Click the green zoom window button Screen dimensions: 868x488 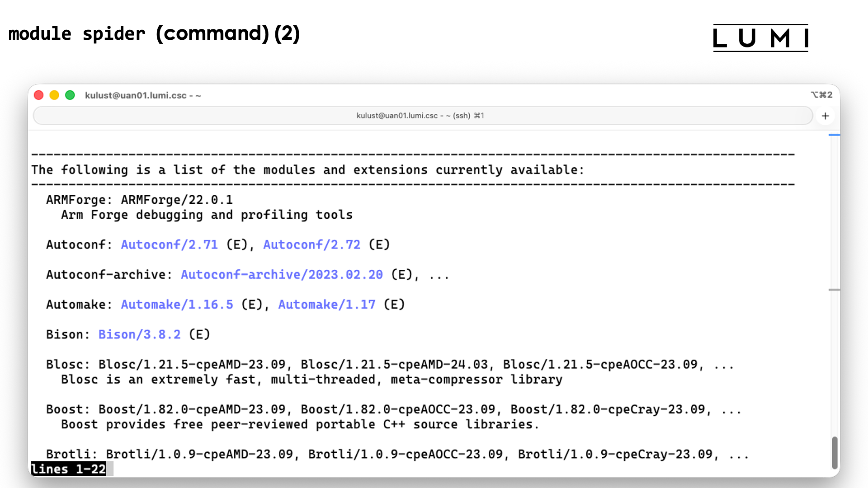coord(70,95)
